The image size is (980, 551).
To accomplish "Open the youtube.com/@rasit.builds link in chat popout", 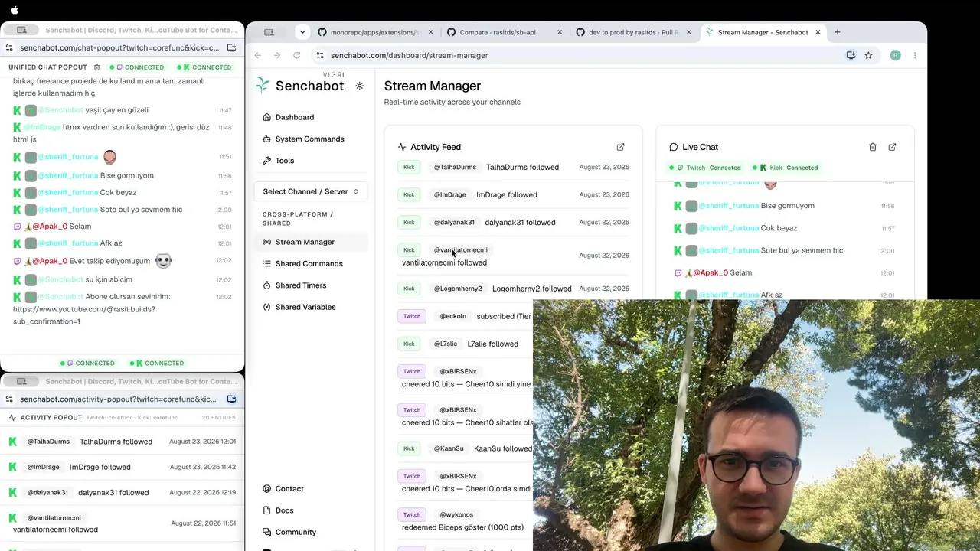I will tap(84, 315).
